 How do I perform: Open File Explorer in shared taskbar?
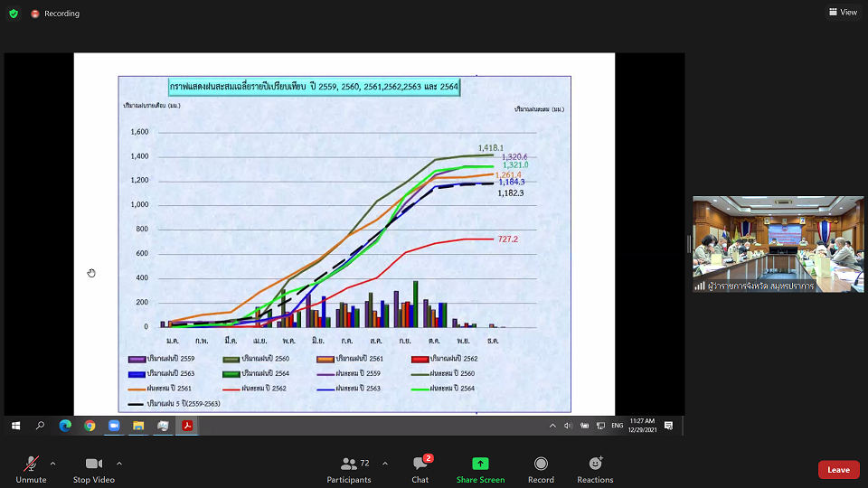pyautogui.click(x=138, y=426)
